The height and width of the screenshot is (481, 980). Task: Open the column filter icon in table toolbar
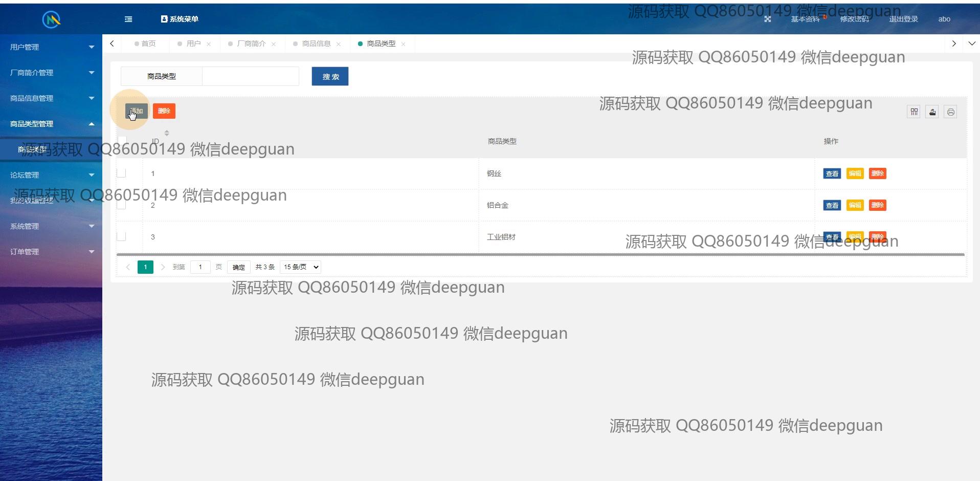click(914, 112)
